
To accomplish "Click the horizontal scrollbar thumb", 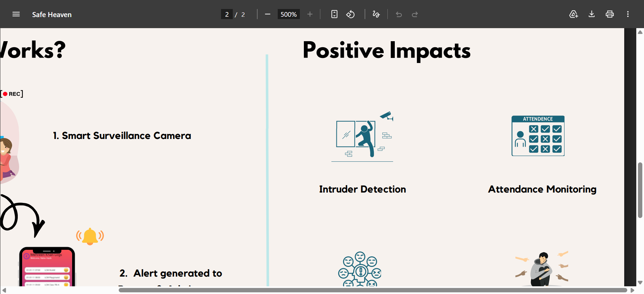I will (x=372, y=290).
